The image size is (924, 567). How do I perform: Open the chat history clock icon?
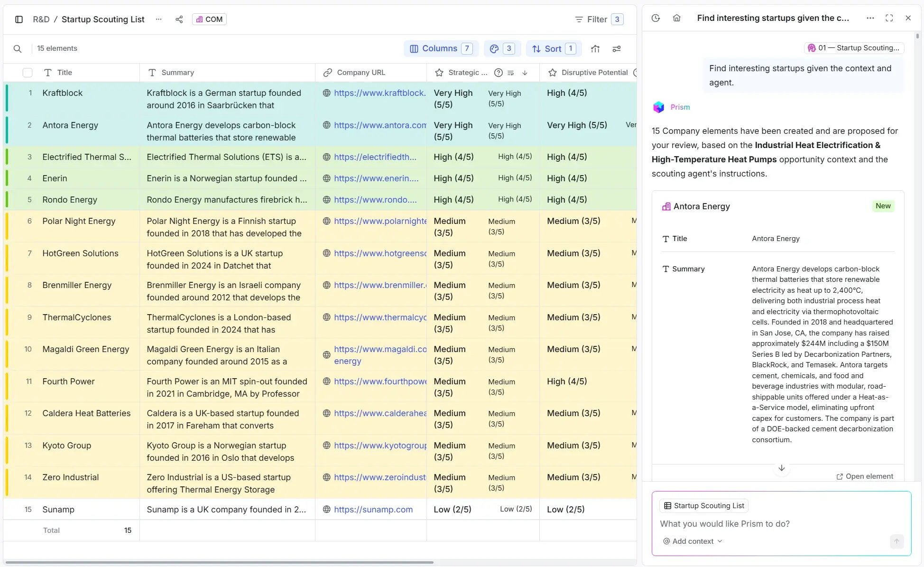click(x=656, y=18)
